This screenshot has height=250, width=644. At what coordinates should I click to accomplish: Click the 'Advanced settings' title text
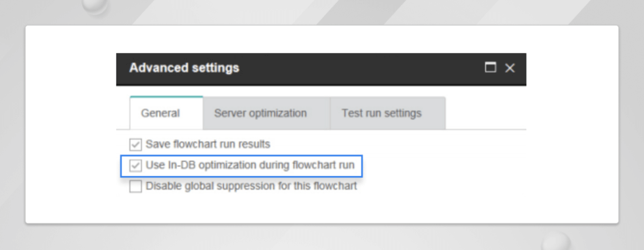pyautogui.click(x=184, y=68)
